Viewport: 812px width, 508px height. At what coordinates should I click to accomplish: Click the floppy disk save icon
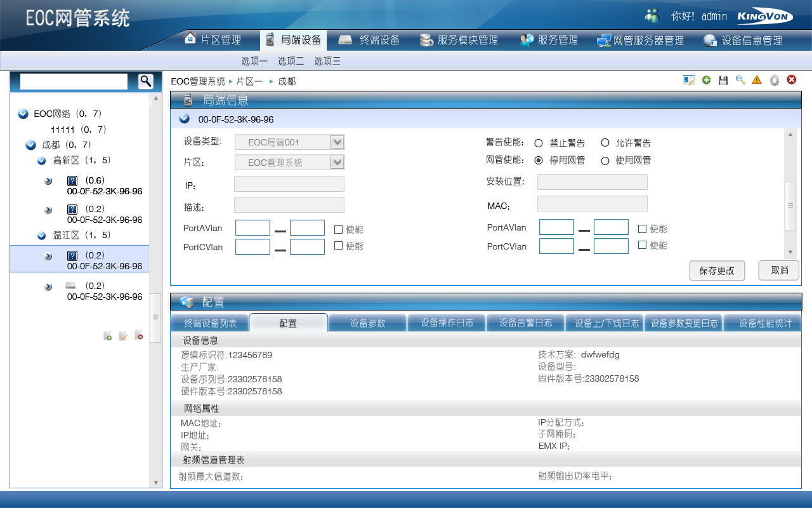[x=723, y=80]
